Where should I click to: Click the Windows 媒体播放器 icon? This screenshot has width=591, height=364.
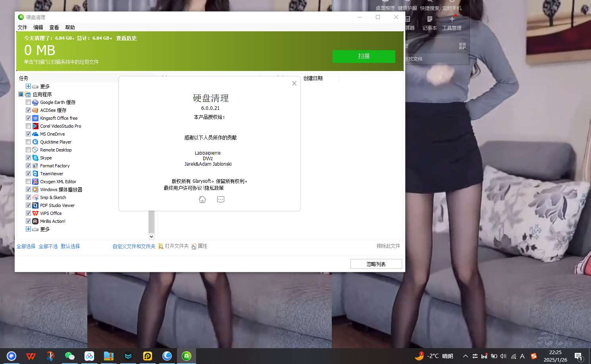coord(35,190)
